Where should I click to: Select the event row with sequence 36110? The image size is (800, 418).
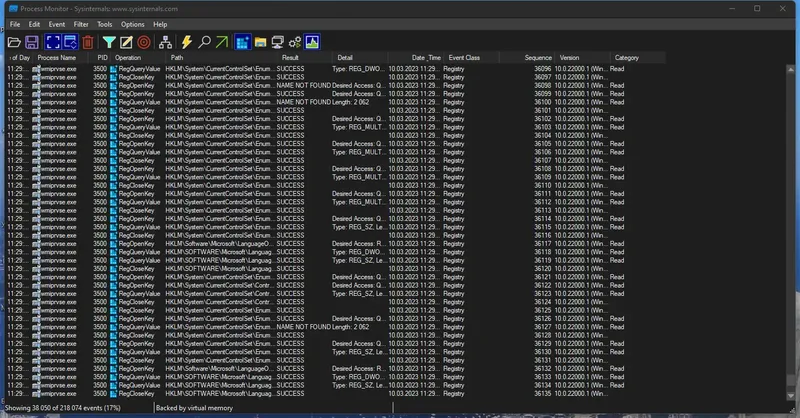pyautogui.click(x=336, y=185)
